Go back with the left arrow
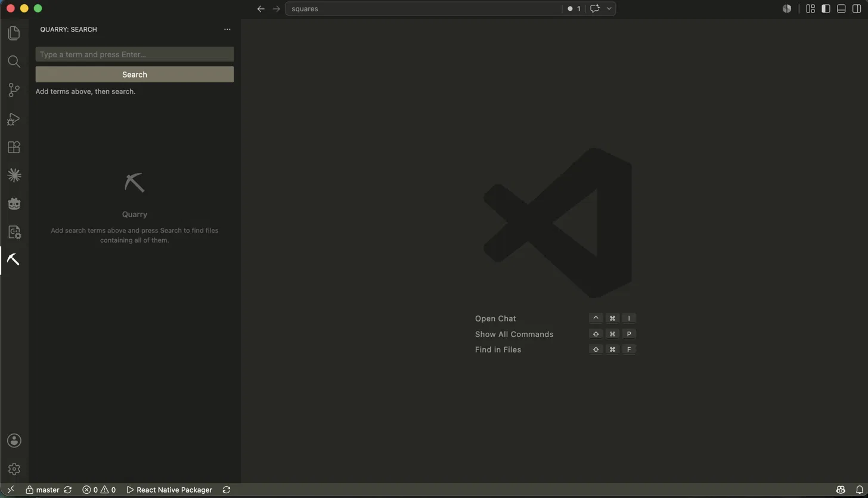Screen dimensions: 868x498 [x=261, y=9]
